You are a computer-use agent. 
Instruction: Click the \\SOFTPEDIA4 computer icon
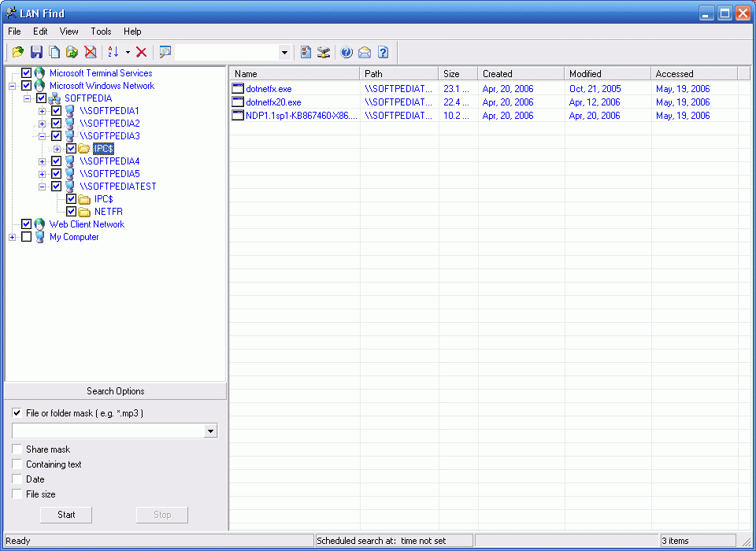pyautogui.click(x=69, y=161)
